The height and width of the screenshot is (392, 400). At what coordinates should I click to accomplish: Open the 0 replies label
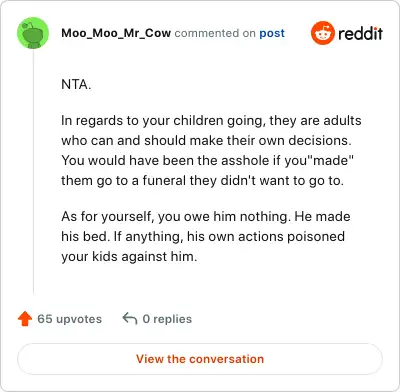pyautogui.click(x=167, y=319)
